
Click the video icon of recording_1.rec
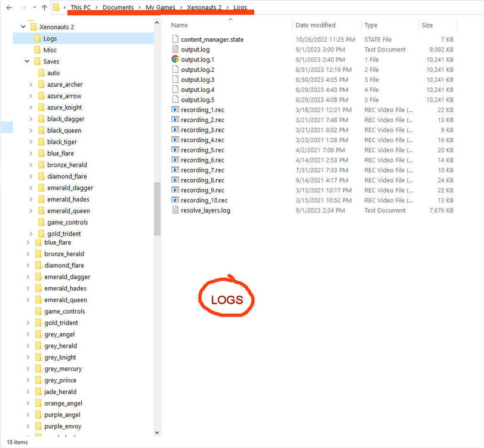click(175, 109)
